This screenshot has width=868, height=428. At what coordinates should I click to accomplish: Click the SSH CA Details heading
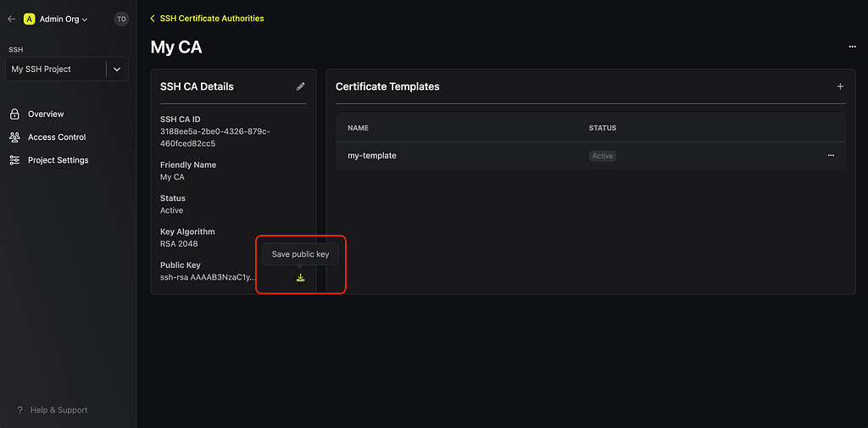197,86
